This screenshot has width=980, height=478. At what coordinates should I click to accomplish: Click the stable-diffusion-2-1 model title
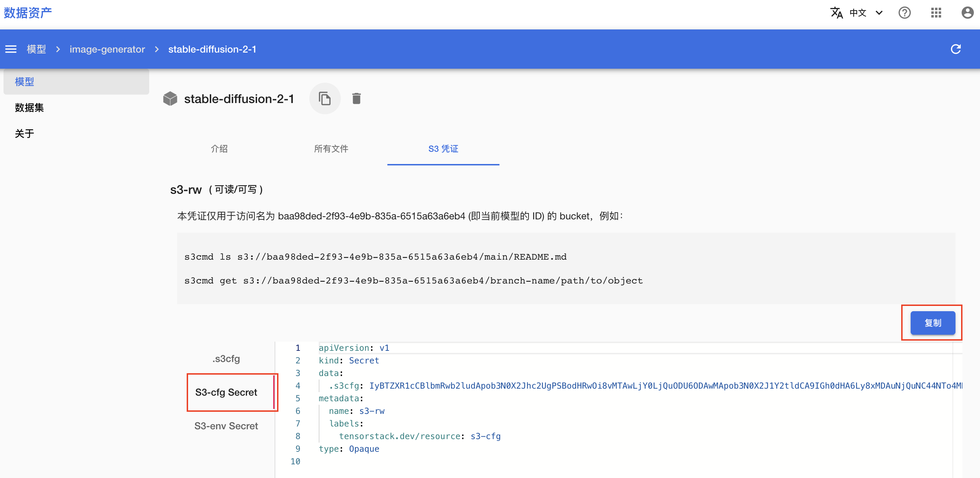point(239,98)
